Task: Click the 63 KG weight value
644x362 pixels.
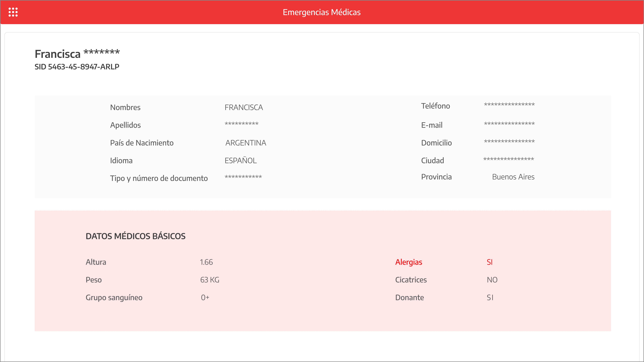Action: (210, 280)
